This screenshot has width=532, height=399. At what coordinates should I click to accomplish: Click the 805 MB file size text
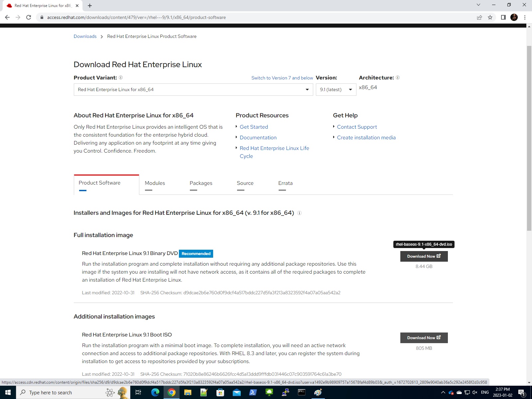pyautogui.click(x=424, y=348)
